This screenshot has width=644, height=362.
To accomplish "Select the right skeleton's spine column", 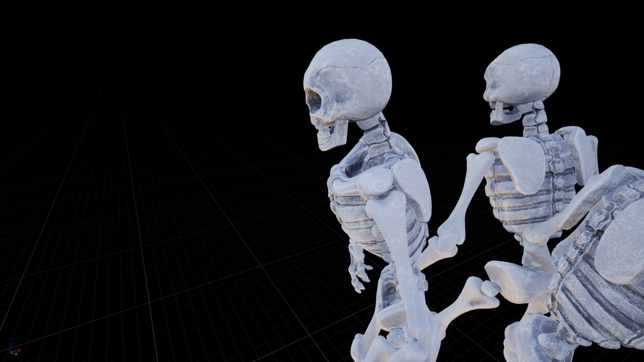I will 558,181.
